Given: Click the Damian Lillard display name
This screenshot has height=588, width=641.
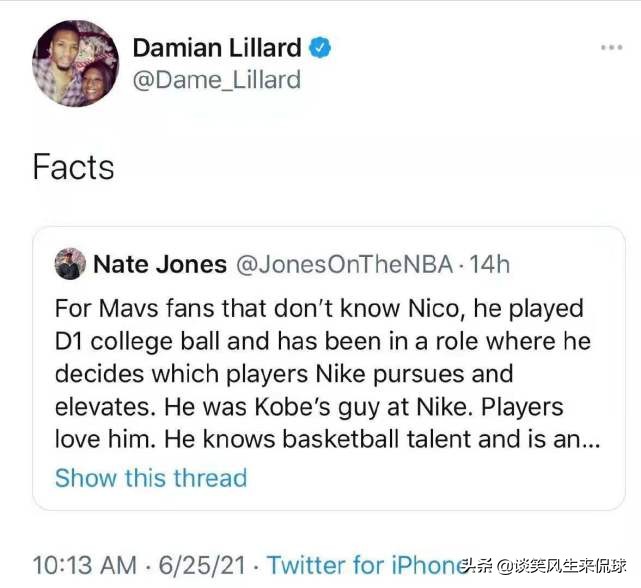Looking at the screenshot, I should coord(217,47).
